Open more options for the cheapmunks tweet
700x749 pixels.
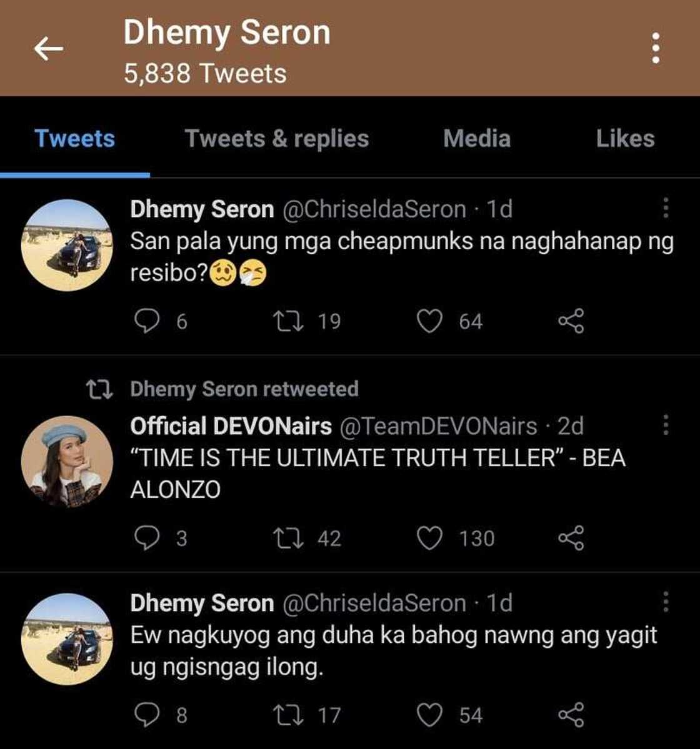pos(666,208)
